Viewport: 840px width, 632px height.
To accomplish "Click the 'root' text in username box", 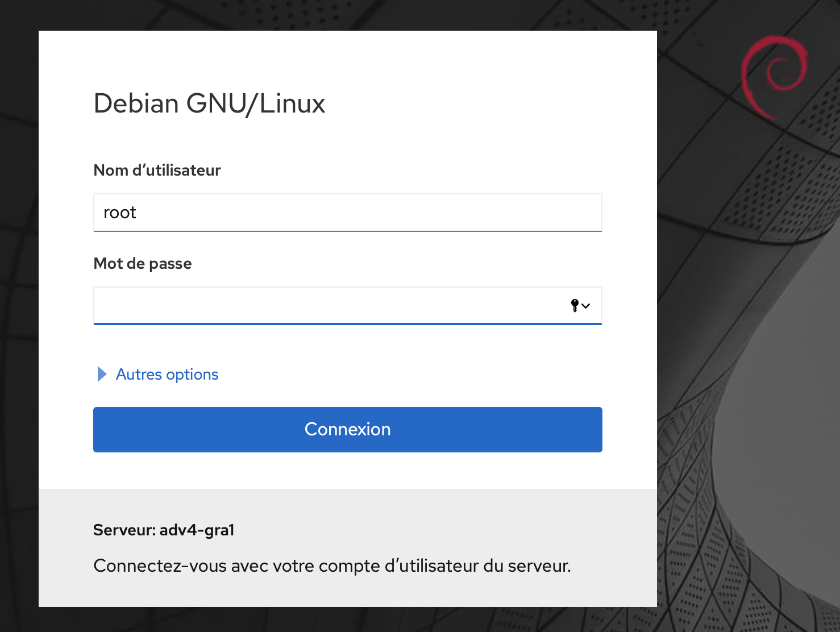I will (x=120, y=213).
